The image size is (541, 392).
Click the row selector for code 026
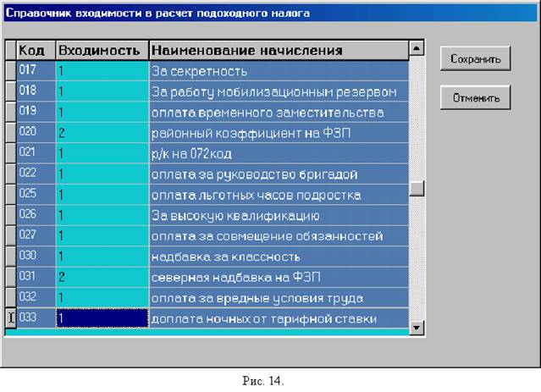[11, 215]
